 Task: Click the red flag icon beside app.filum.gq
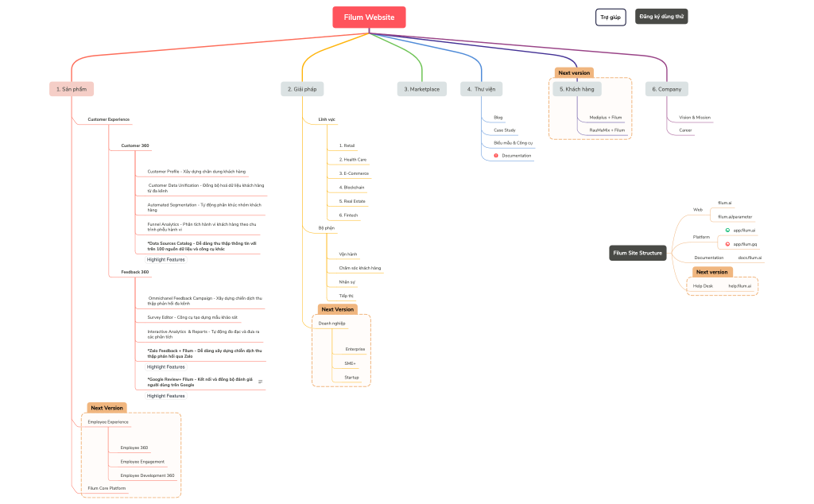727,244
